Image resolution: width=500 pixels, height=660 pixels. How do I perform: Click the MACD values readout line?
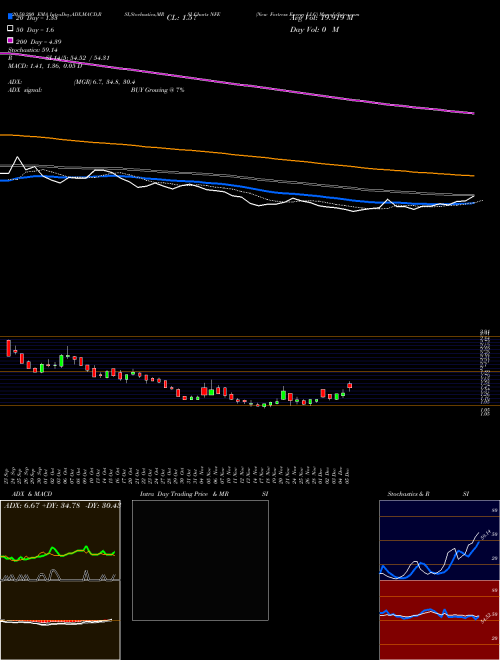(x=44, y=66)
